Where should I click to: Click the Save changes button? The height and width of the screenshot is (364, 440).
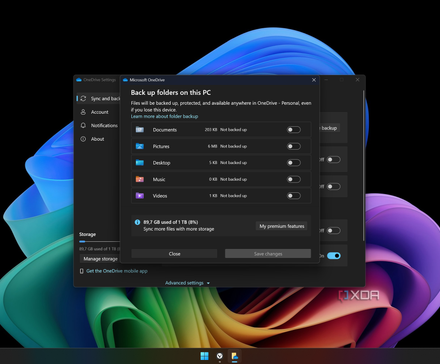point(268,254)
